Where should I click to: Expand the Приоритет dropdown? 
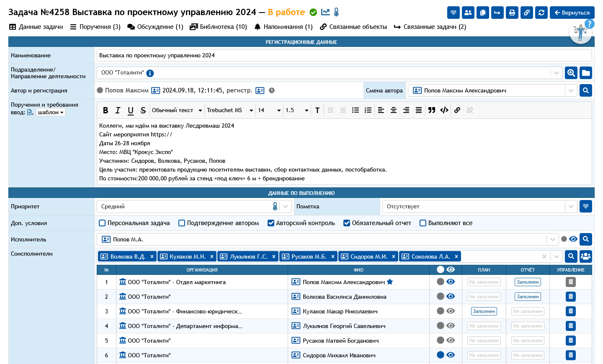pyautogui.click(x=286, y=206)
